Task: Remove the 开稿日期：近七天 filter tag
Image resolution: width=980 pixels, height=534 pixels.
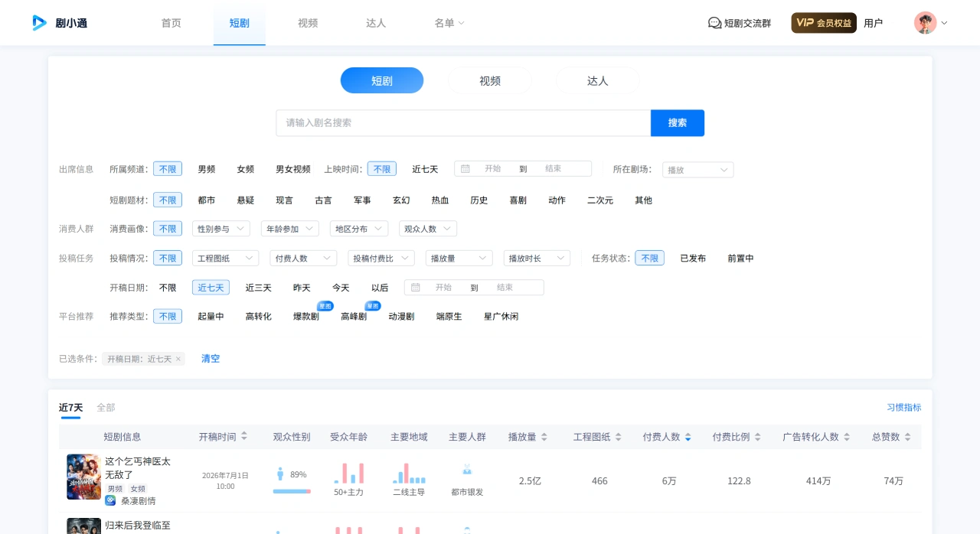Action: coord(178,359)
